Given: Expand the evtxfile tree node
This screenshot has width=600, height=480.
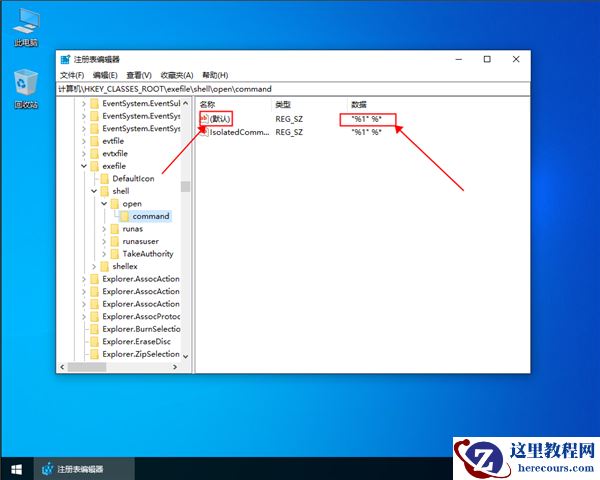Looking at the screenshot, I should pyautogui.click(x=84, y=153).
